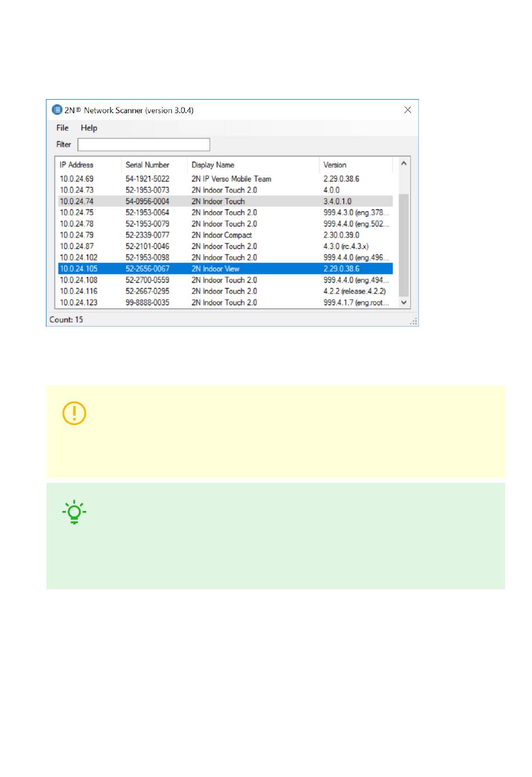
Task: Click the Filter input field
Action: tap(143, 145)
